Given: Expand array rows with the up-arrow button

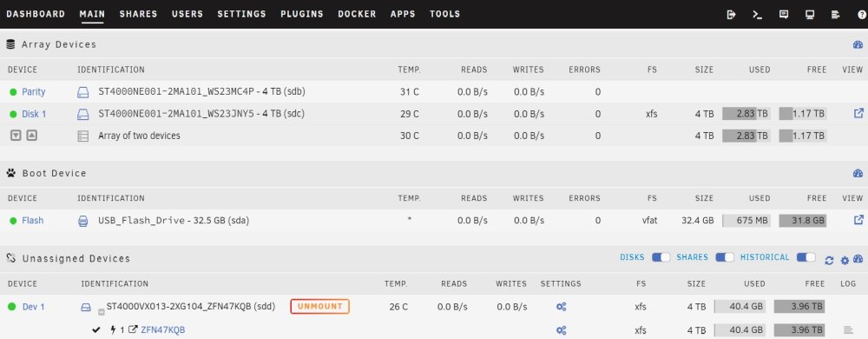Looking at the screenshot, I should click(31, 135).
